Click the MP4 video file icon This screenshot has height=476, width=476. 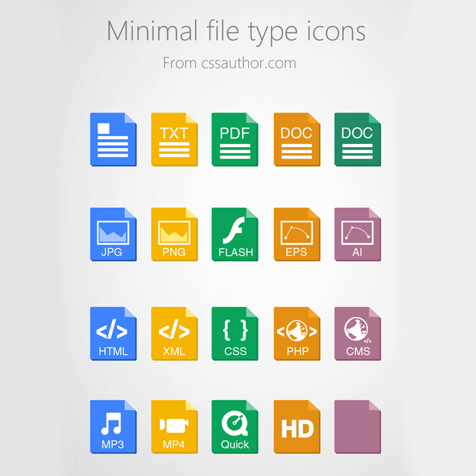tap(174, 430)
